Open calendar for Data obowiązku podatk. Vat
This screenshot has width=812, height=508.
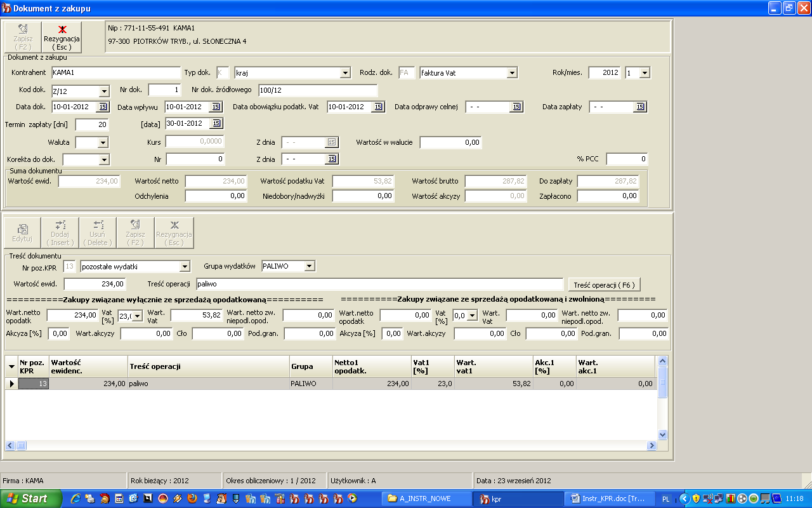[378, 107]
